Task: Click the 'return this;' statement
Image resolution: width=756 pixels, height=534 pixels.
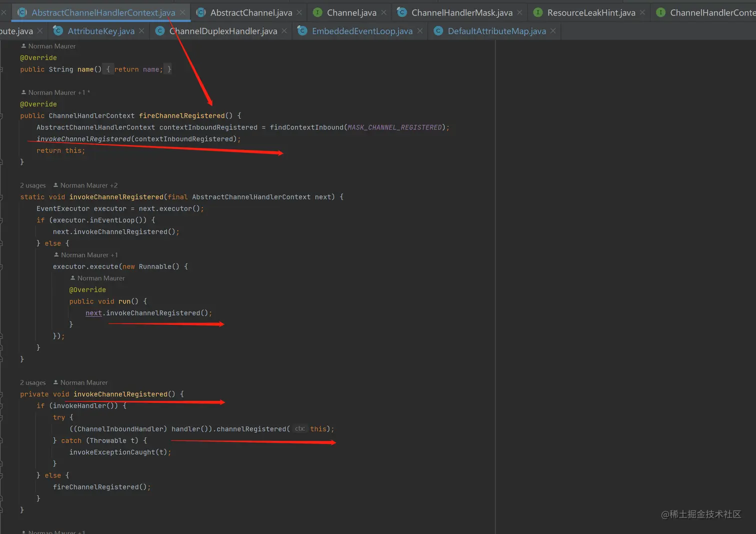Action: [x=60, y=150]
